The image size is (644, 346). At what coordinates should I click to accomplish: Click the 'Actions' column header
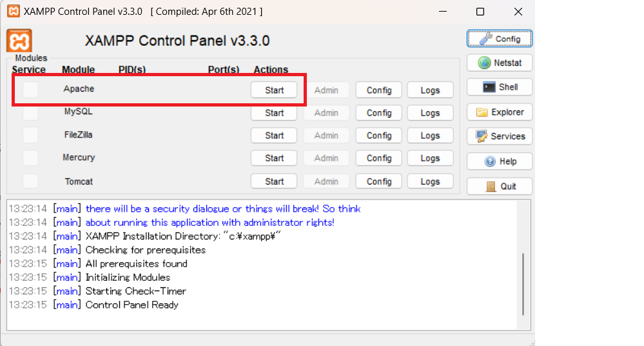click(271, 70)
